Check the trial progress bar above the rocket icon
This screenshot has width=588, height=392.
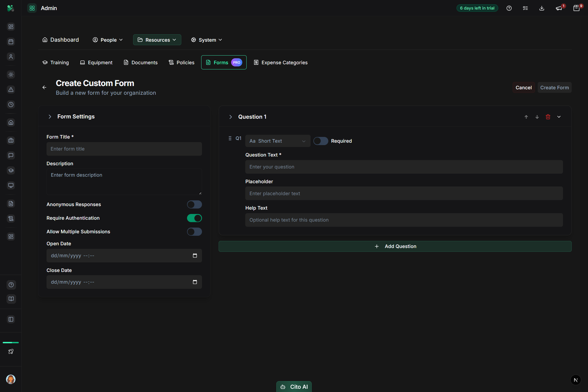point(11,342)
